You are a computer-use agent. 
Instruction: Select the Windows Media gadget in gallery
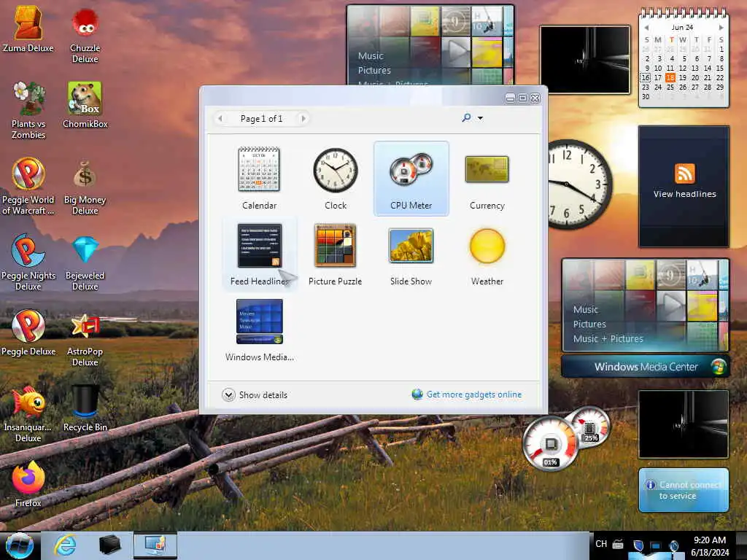(260, 330)
